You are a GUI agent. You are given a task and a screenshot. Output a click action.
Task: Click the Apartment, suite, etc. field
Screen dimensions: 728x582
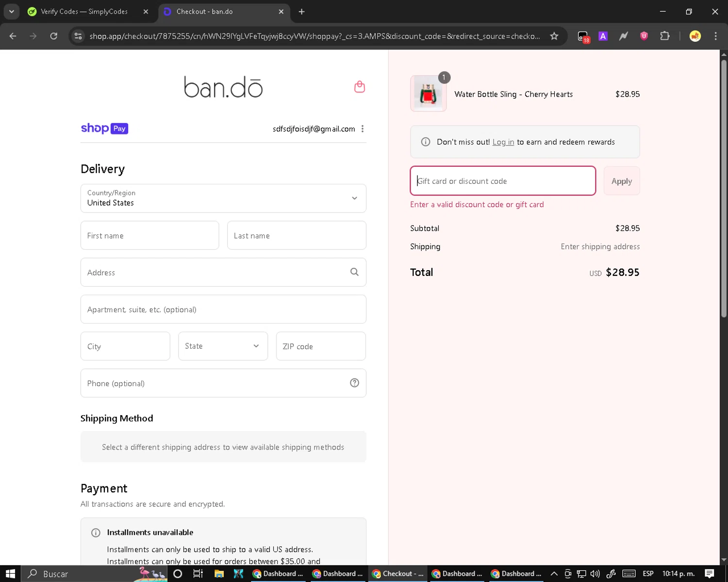pos(223,309)
